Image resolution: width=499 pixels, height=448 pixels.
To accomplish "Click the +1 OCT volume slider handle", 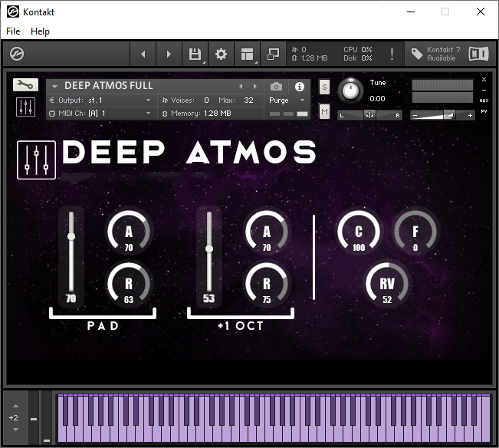I will point(209,249).
